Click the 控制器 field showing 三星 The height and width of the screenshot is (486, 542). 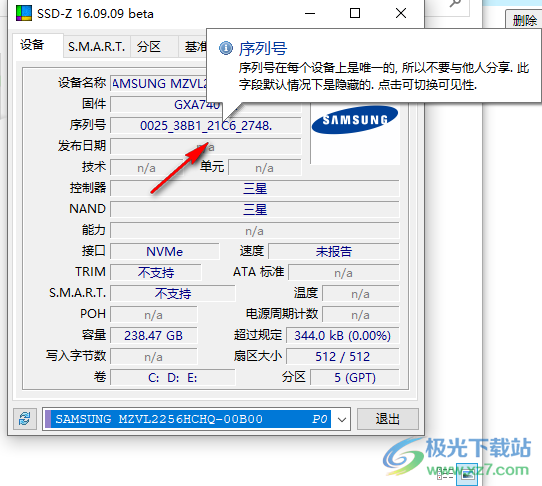(255, 189)
